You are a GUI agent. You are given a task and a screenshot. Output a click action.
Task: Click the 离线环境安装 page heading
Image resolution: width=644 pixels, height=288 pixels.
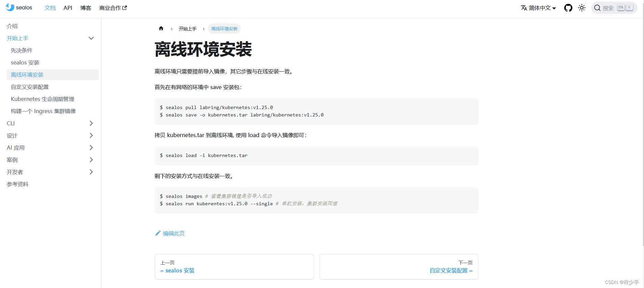pyautogui.click(x=203, y=49)
